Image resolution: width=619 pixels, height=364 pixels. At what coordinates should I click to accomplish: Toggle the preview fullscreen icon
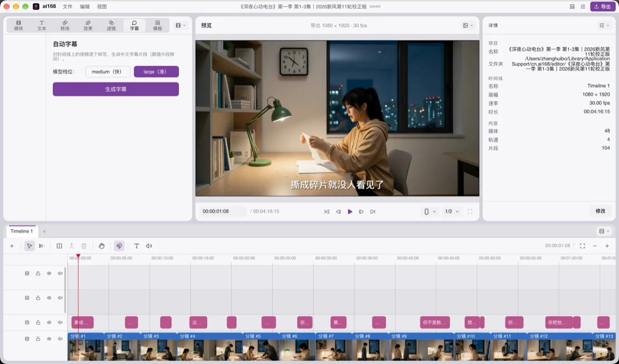pyautogui.click(x=470, y=211)
